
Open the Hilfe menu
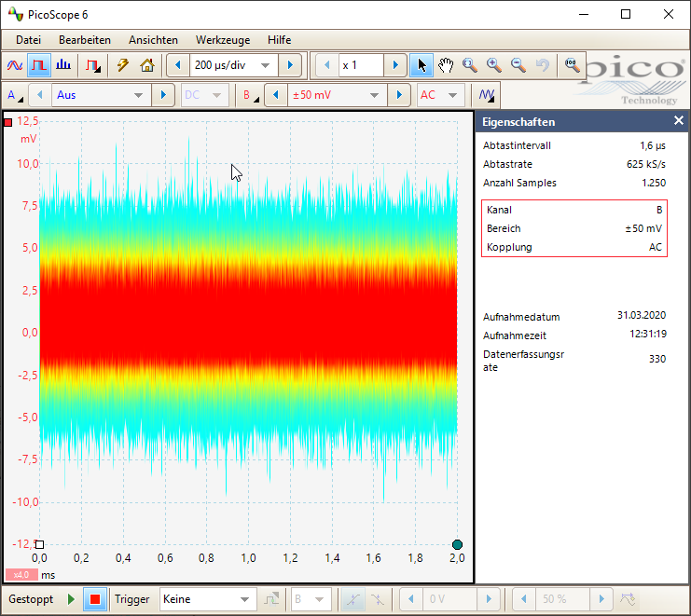[279, 40]
